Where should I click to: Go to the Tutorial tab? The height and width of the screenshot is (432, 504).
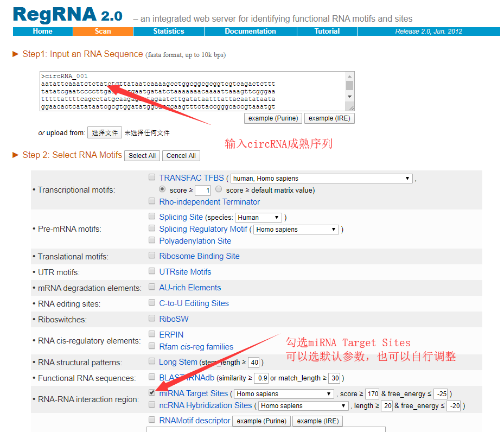pyautogui.click(x=327, y=31)
